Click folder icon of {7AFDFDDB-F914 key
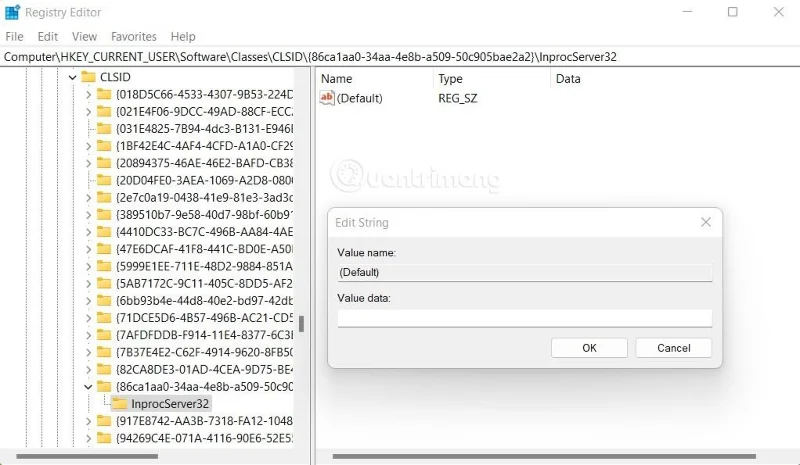This screenshot has width=800, height=465. pyautogui.click(x=104, y=335)
